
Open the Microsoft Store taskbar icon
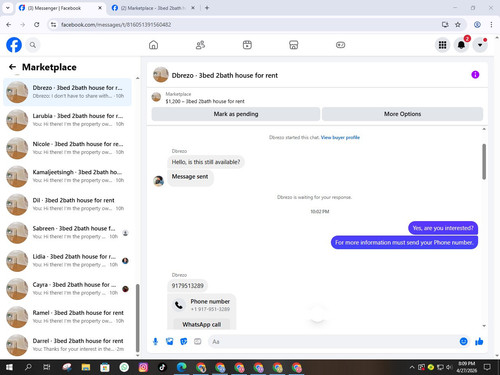[105, 367]
